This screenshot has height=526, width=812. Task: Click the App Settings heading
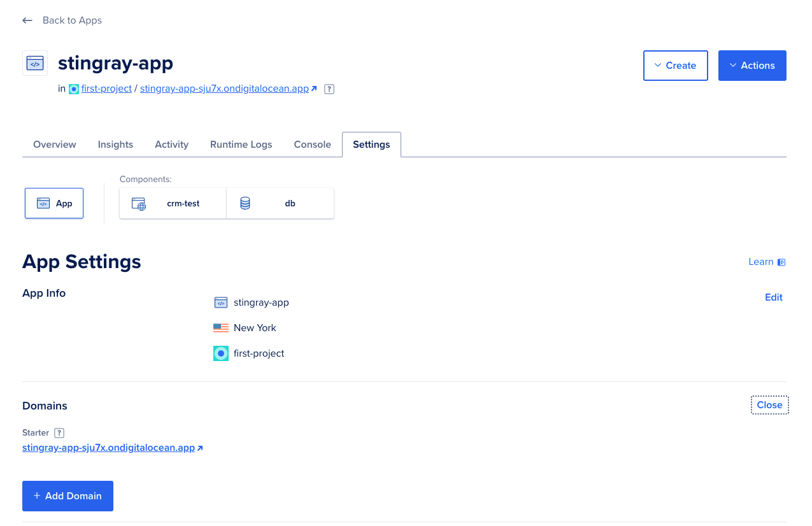click(82, 262)
